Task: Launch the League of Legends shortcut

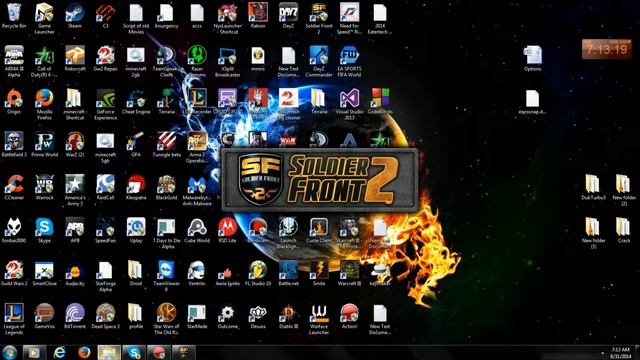Action: [14, 319]
